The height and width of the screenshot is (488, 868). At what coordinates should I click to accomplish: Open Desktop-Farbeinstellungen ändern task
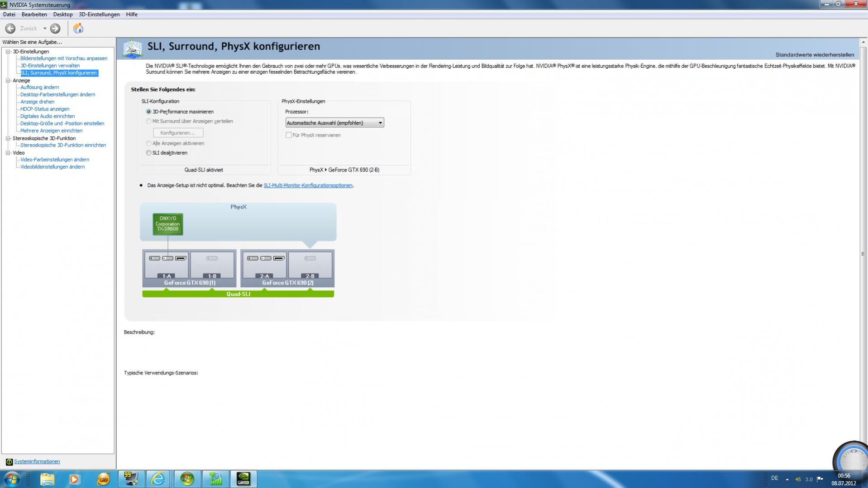point(57,95)
